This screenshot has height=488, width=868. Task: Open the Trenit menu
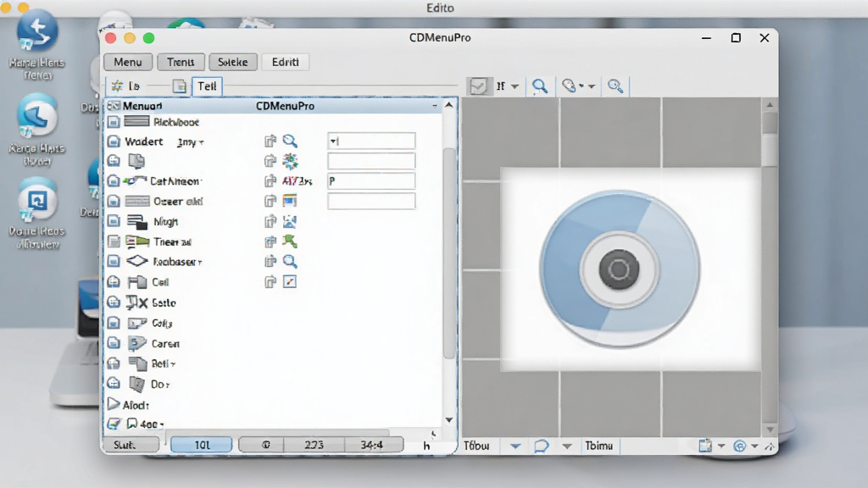click(181, 62)
